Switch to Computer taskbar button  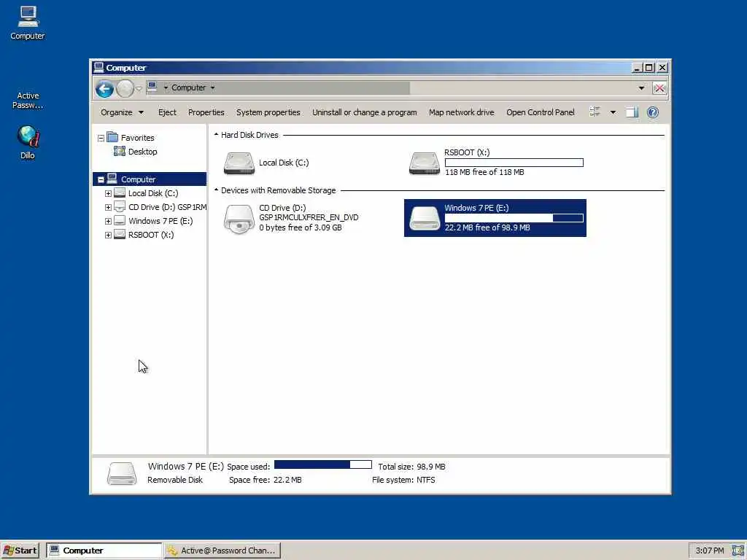(x=104, y=551)
